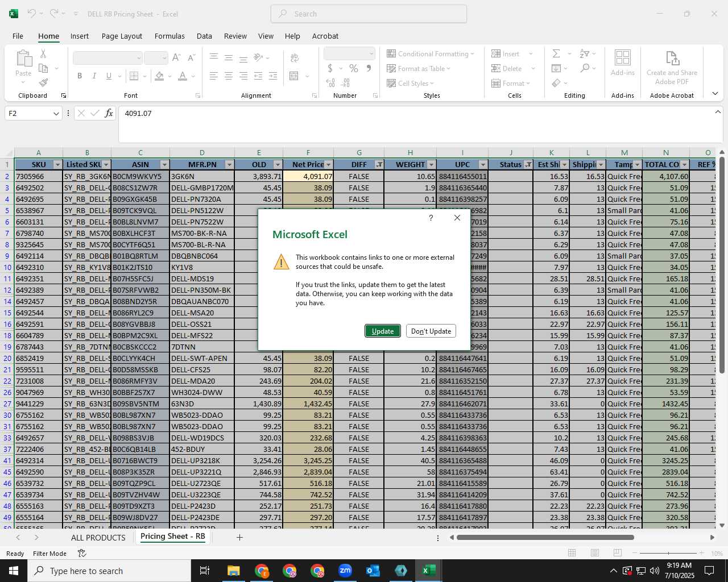The height and width of the screenshot is (582, 728).
Task: Open the Name Box dropdown
Action: tap(56, 114)
